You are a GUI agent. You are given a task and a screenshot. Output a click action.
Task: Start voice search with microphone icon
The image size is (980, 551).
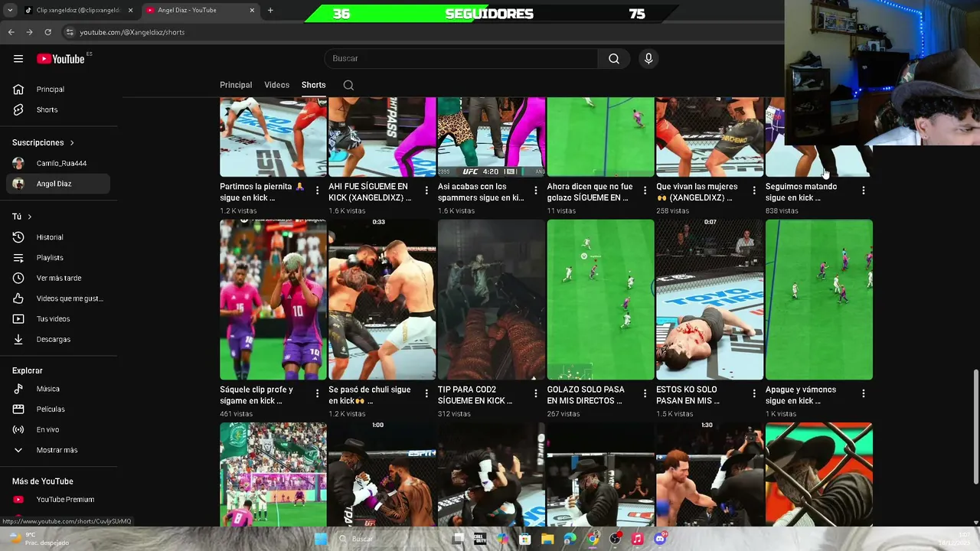[x=648, y=59]
